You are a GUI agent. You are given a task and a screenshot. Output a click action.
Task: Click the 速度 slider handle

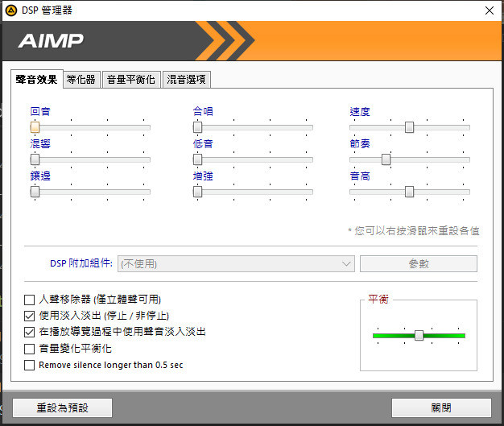409,127
